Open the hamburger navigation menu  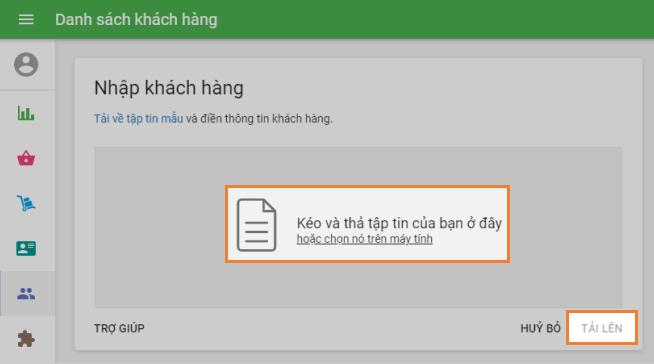click(x=26, y=20)
